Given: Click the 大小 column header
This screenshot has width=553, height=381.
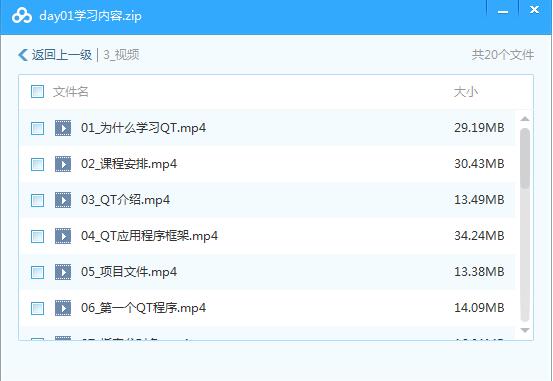Looking at the screenshot, I should pos(466,92).
